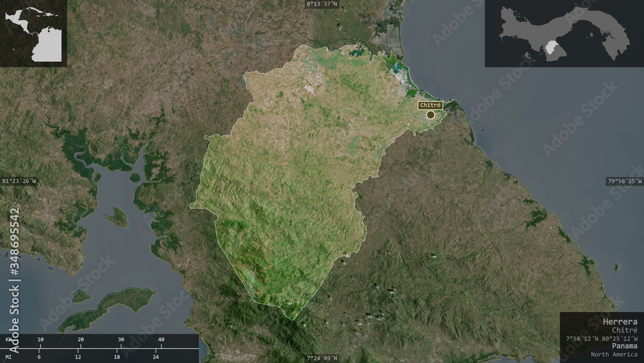Click the MI unit label on scale
Viewport: 644px width, 363px height.
click(x=8, y=357)
